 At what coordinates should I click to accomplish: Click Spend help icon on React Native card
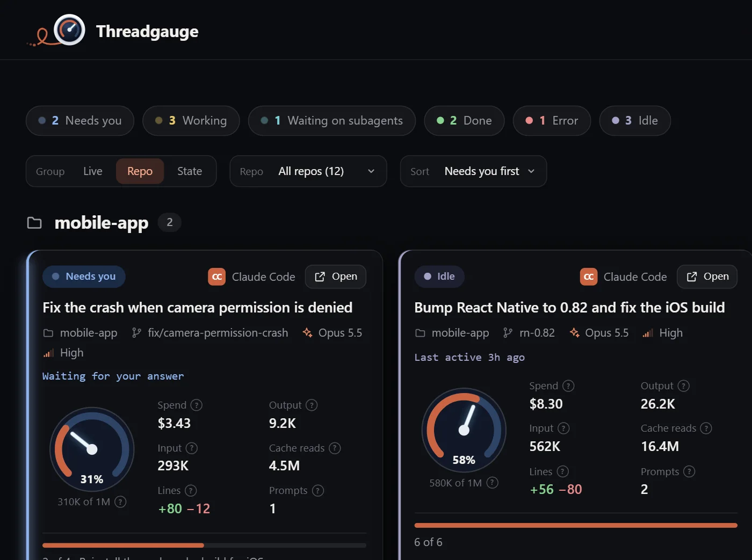pyautogui.click(x=568, y=386)
